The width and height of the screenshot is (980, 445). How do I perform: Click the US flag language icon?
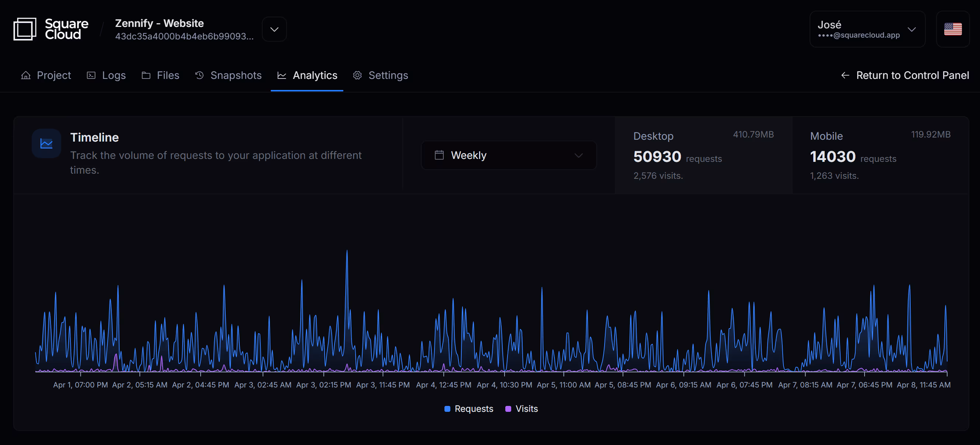(953, 29)
